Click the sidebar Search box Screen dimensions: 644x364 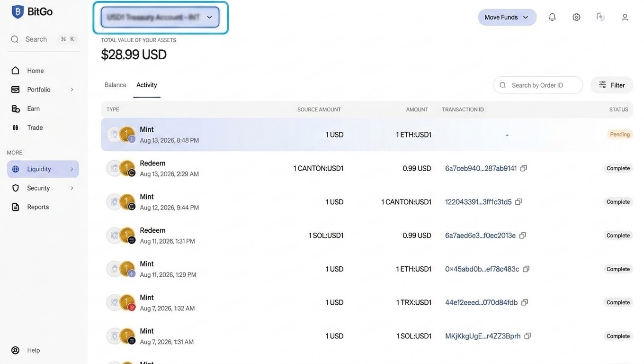43,39
